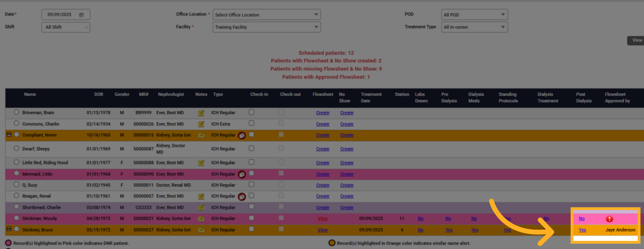Click red circular icon in Mermaid, Little row
Screen dimensions: 644x249
242,175
